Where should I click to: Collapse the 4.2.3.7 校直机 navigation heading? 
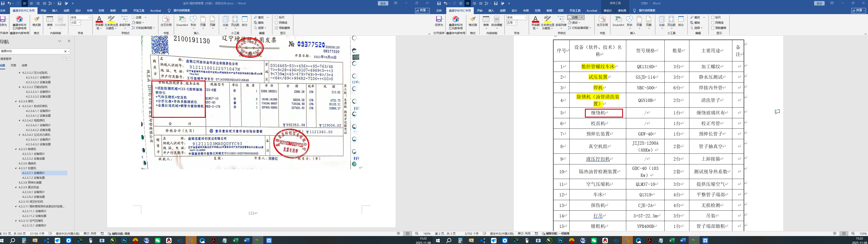pos(16,168)
